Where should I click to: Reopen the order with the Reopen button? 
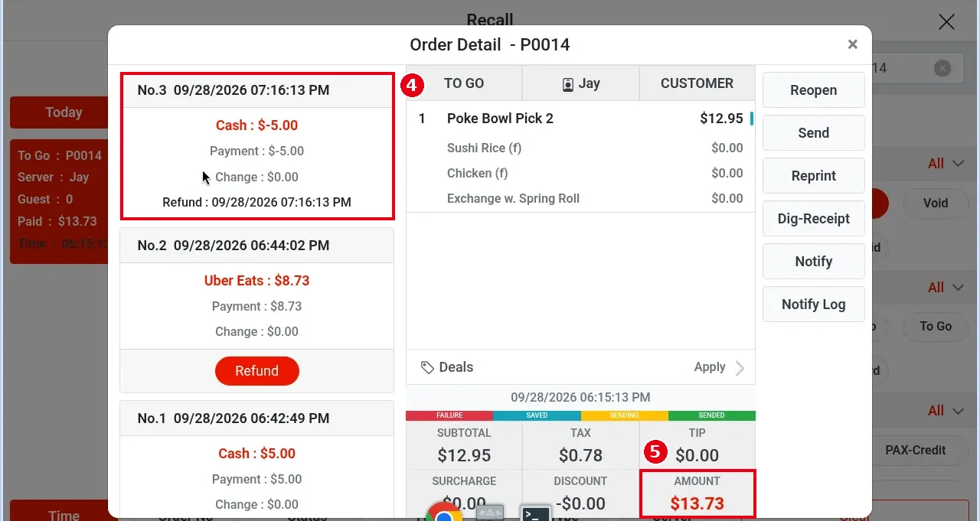tap(813, 90)
